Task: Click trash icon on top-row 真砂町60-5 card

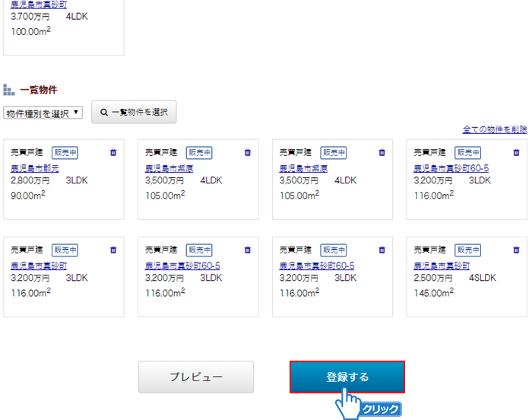Action: point(516,152)
